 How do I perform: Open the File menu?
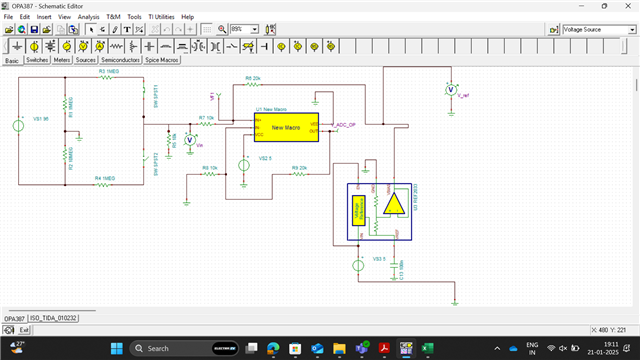[x=8, y=17]
